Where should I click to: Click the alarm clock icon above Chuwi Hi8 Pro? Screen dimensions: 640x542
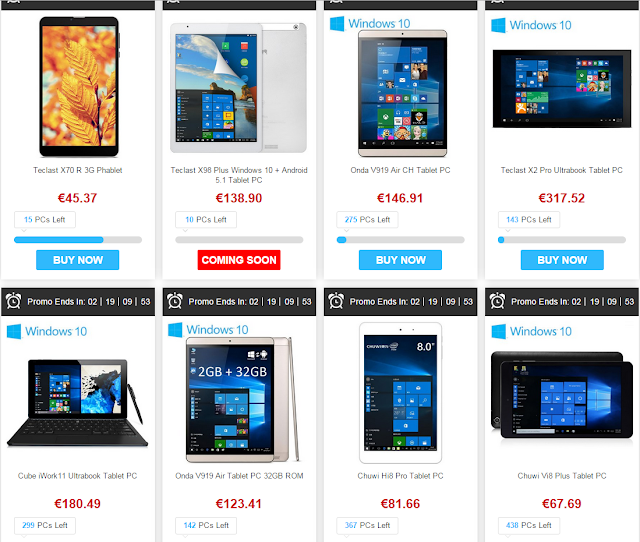336,301
